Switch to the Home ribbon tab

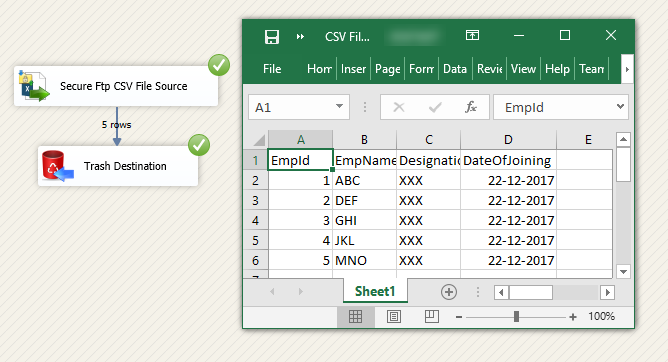coord(319,69)
